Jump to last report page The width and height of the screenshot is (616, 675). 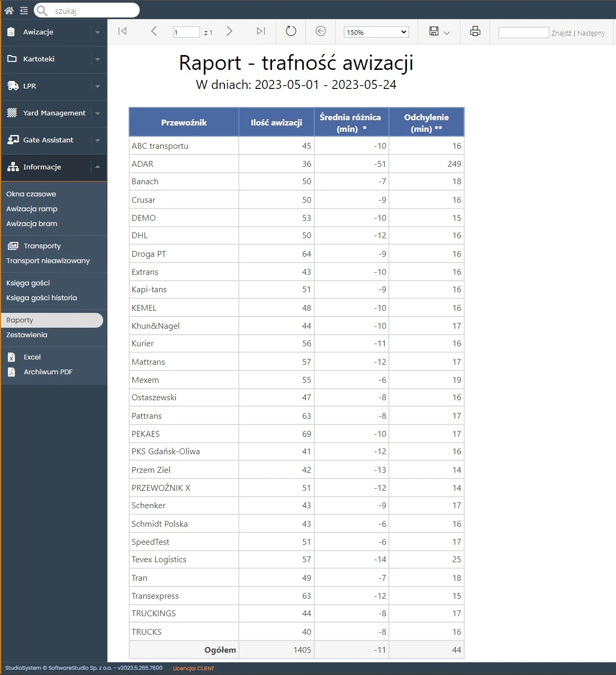(x=260, y=31)
